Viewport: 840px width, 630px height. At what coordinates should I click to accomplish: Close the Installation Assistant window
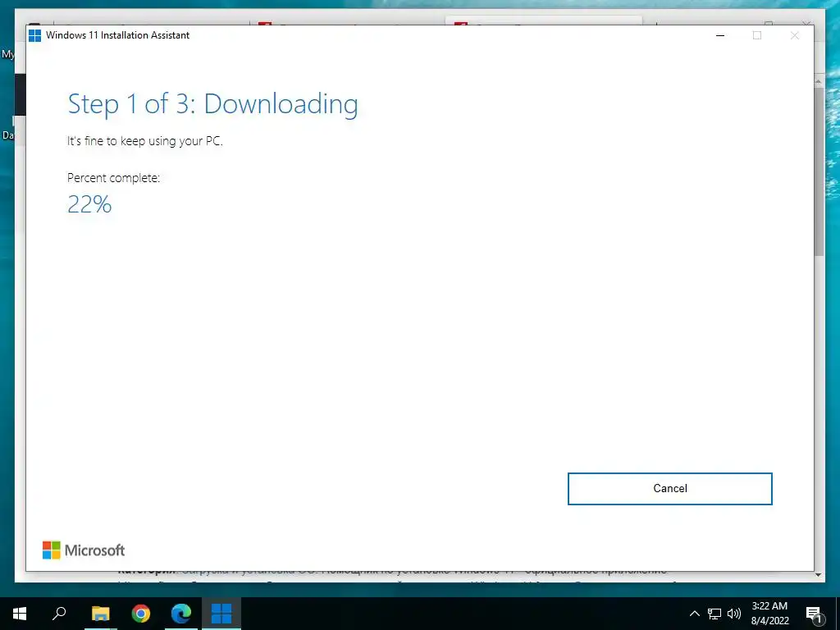point(794,35)
